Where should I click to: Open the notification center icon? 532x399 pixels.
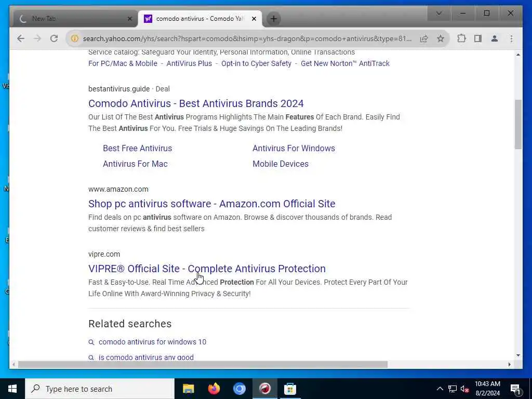coord(516,389)
